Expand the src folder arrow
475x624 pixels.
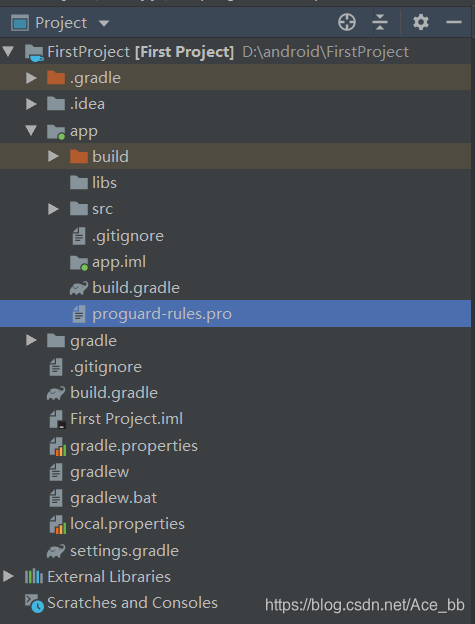pyautogui.click(x=53, y=209)
